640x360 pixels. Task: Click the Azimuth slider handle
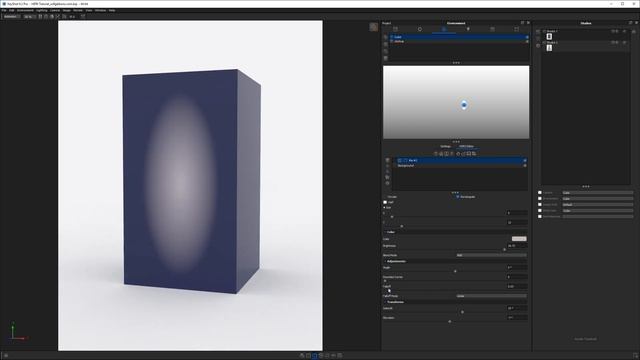click(x=462, y=312)
